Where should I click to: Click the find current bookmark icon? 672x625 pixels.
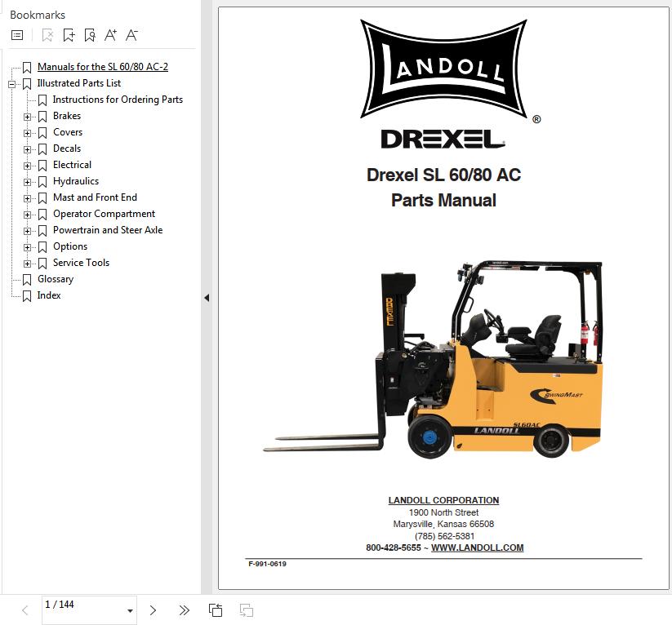(90, 35)
